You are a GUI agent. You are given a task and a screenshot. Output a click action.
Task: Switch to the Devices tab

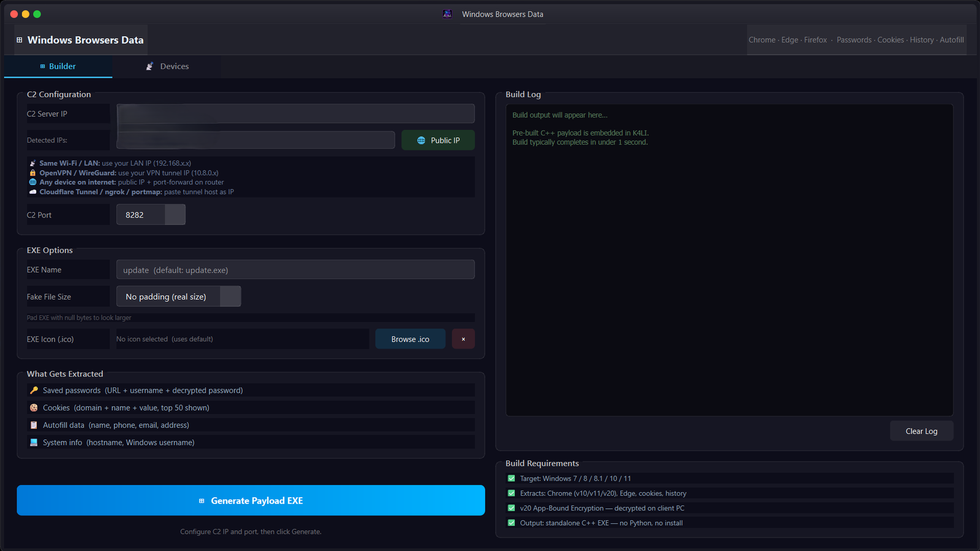167,66
